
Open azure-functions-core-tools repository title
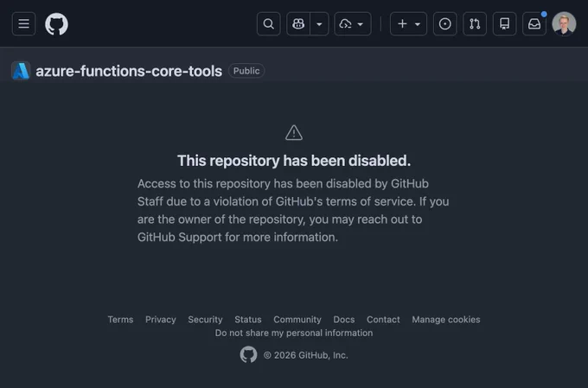(129, 71)
